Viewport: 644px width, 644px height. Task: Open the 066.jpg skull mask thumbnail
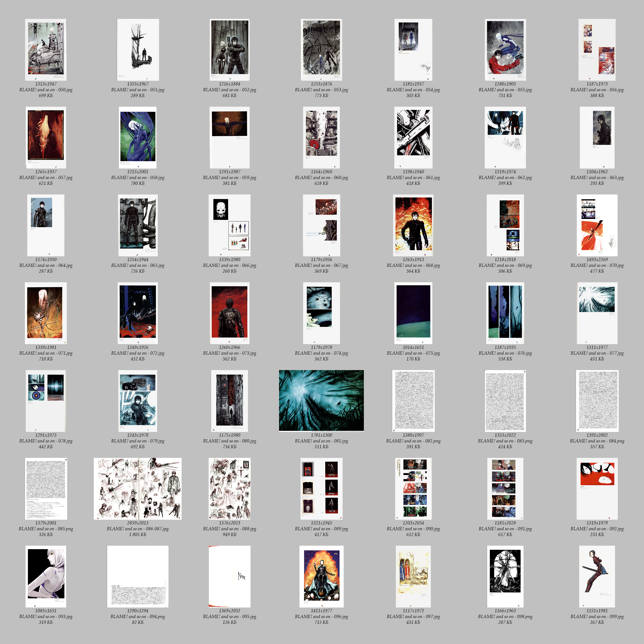pyautogui.click(x=230, y=225)
